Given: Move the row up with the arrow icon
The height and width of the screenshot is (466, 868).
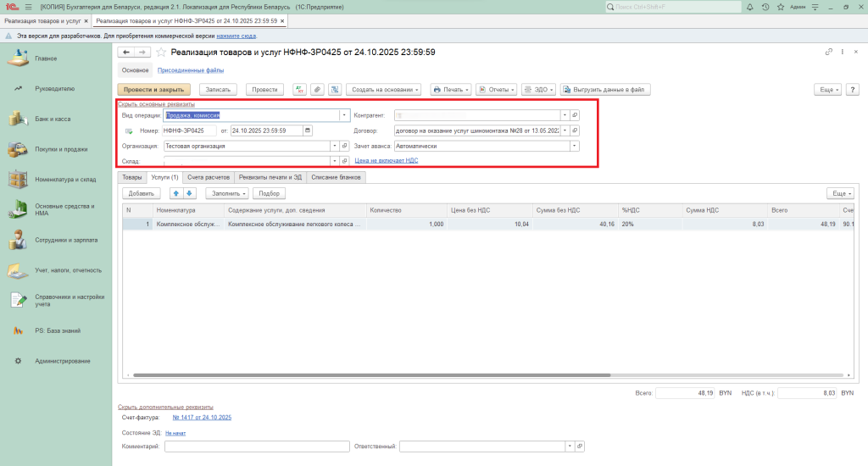Looking at the screenshot, I should [x=176, y=193].
